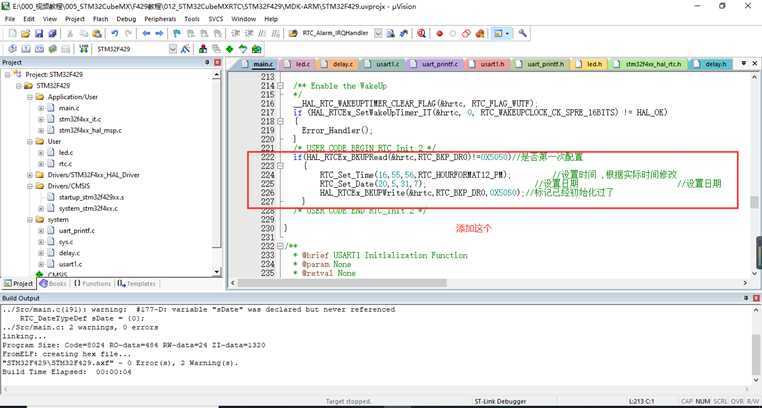Select startup_stm32f429xx.s file
The height and width of the screenshot is (408, 762).
click(91, 197)
